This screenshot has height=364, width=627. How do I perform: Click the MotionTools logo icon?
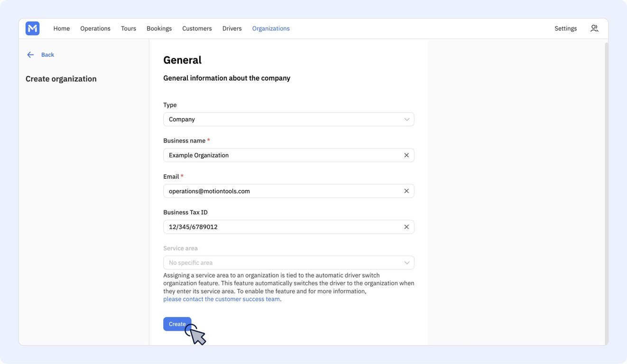coord(33,28)
